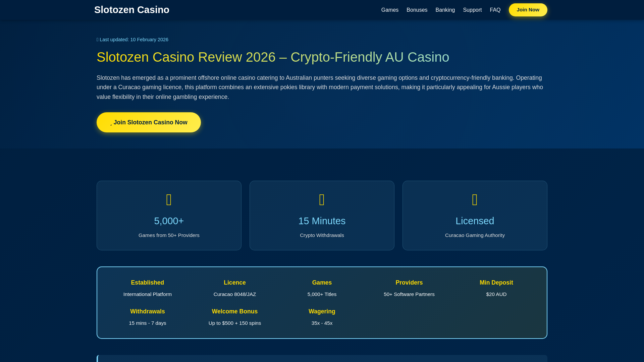This screenshot has width=644, height=362.
Task: Click Join Slotozen Casino Now button
Action: pos(149,122)
